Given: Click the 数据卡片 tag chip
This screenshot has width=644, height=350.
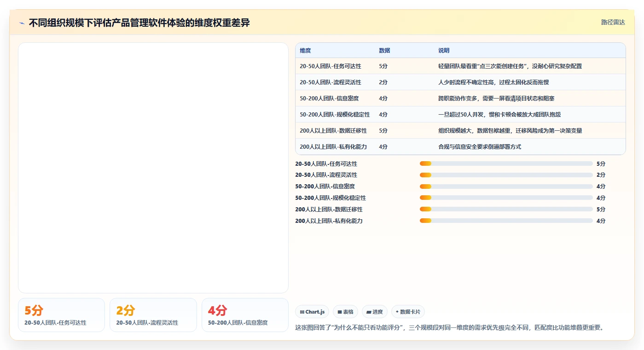Looking at the screenshot, I should 408,312.
